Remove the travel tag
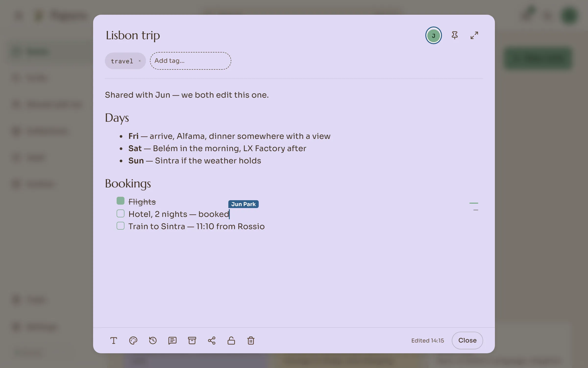Viewport: 588px width, 368px height. (140, 61)
